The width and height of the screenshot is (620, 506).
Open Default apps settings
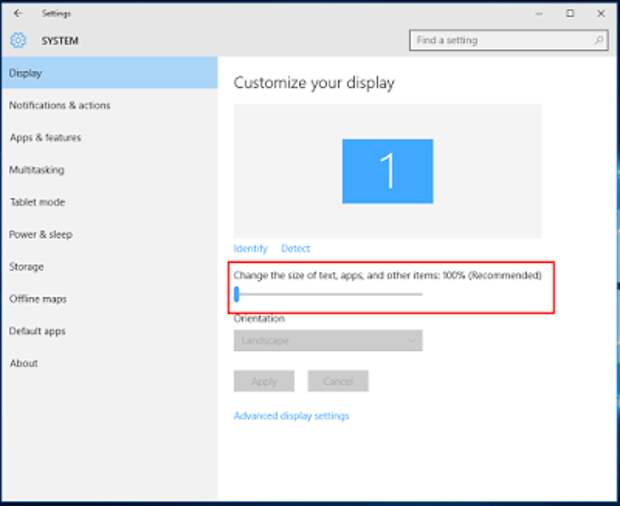(37, 331)
